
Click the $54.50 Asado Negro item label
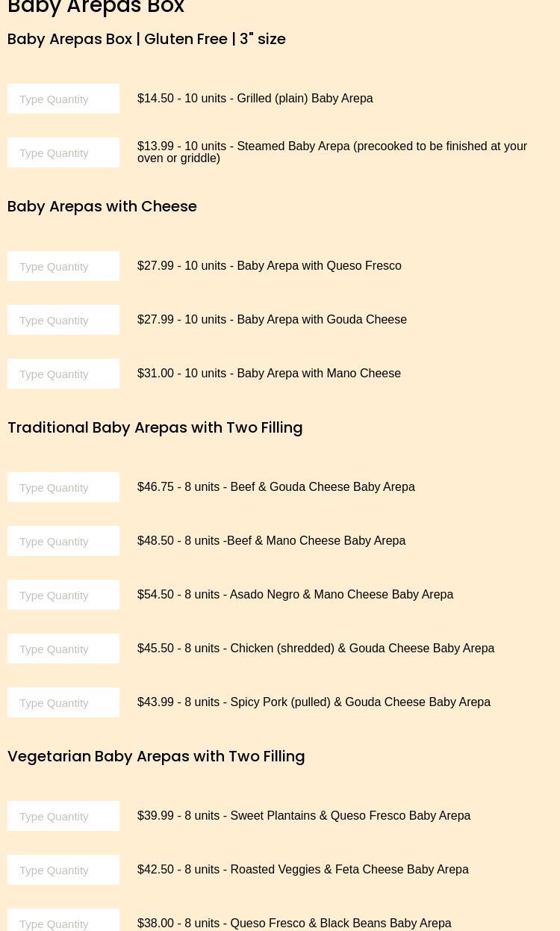pyautogui.click(x=295, y=595)
